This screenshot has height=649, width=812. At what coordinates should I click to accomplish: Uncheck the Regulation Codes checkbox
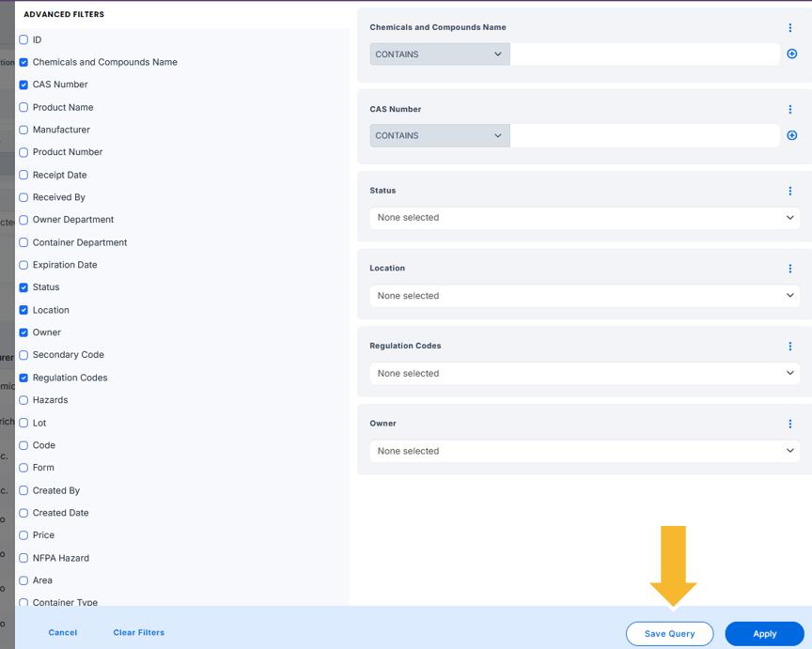click(x=23, y=378)
